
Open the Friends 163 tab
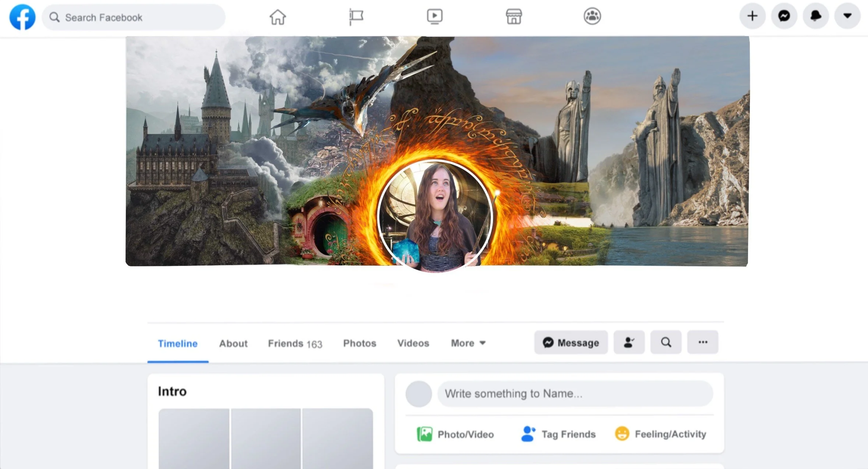pyautogui.click(x=295, y=344)
